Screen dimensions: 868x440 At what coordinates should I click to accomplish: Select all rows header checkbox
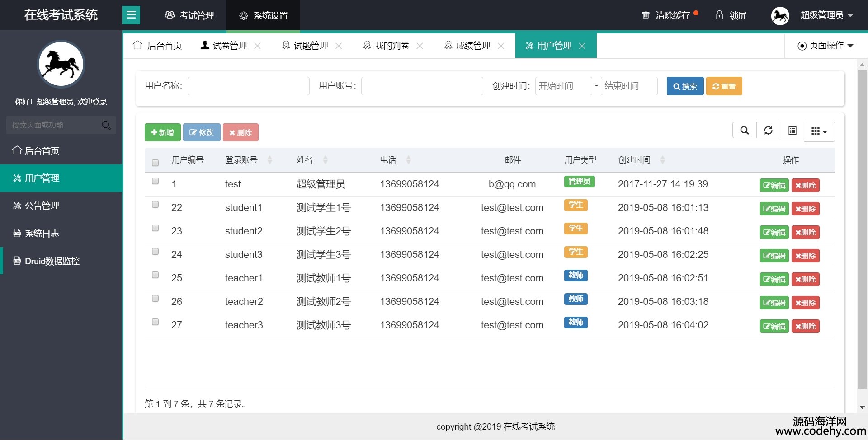coord(155,163)
